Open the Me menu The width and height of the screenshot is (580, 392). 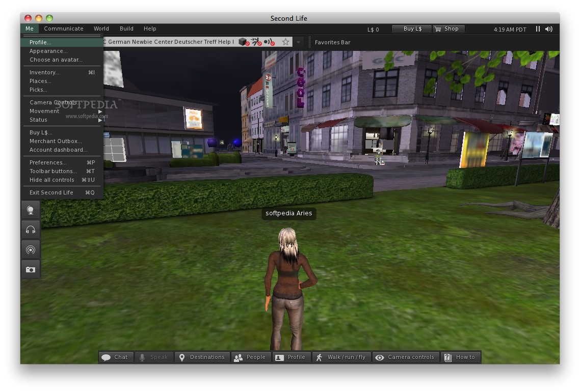(x=30, y=29)
